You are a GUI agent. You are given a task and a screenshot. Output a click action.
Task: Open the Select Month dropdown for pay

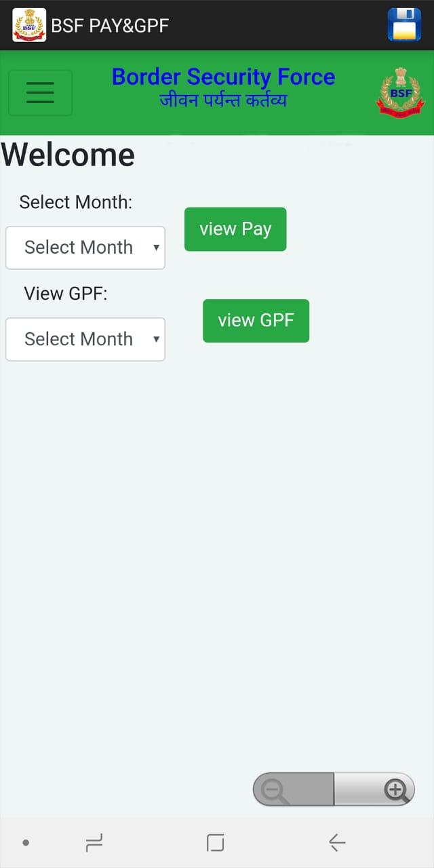[85, 248]
